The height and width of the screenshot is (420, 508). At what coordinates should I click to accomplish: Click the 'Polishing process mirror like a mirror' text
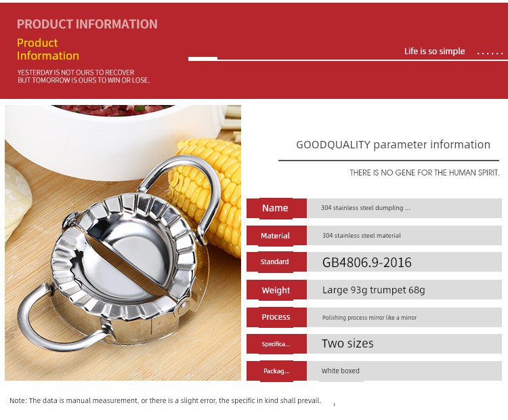click(x=369, y=318)
